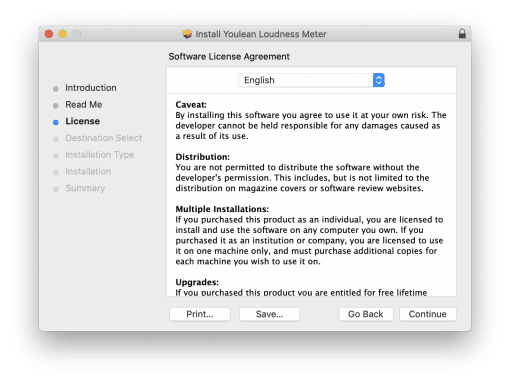The height and width of the screenshot is (382, 510).
Task: Open the English language dropdown
Action: point(311,80)
